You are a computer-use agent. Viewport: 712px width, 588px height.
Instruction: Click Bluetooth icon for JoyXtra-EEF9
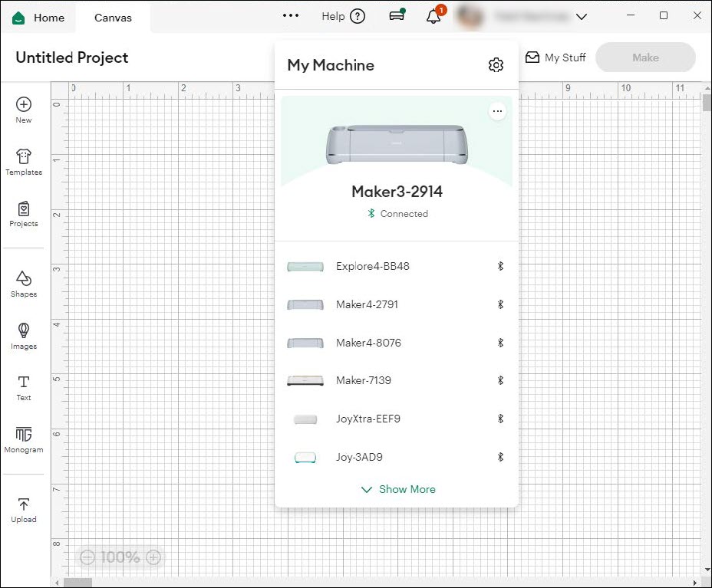pos(500,419)
